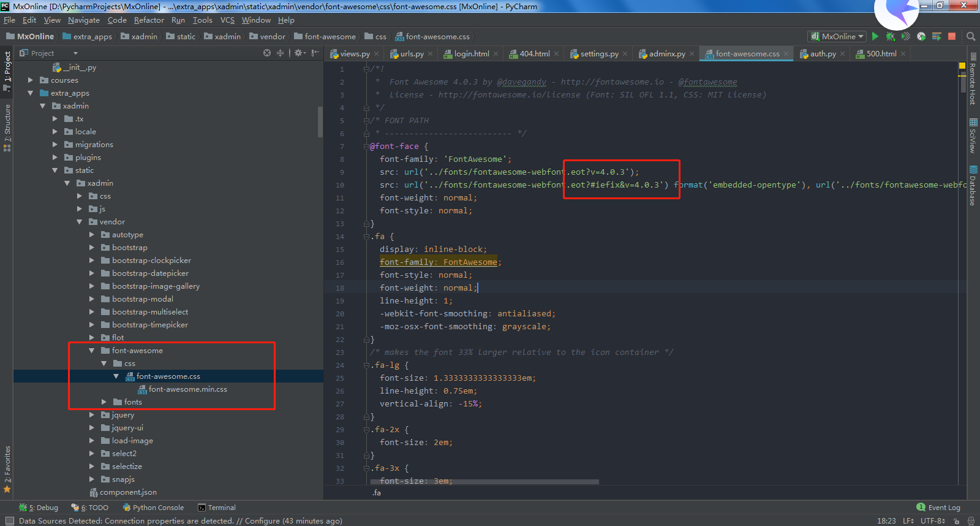This screenshot has height=526, width=980.
Task: Fold the .fa-lg block at line 24
Action: point(366,365)
